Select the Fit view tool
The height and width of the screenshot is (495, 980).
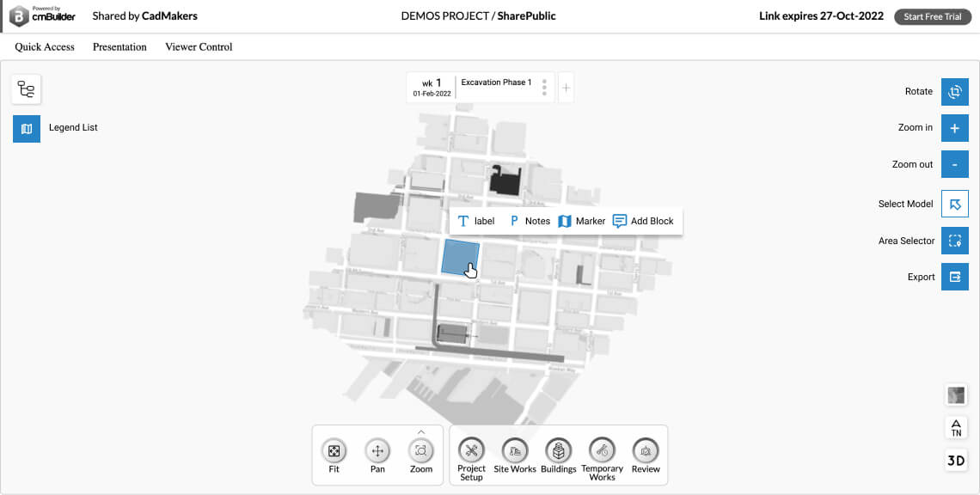[334, 450]
